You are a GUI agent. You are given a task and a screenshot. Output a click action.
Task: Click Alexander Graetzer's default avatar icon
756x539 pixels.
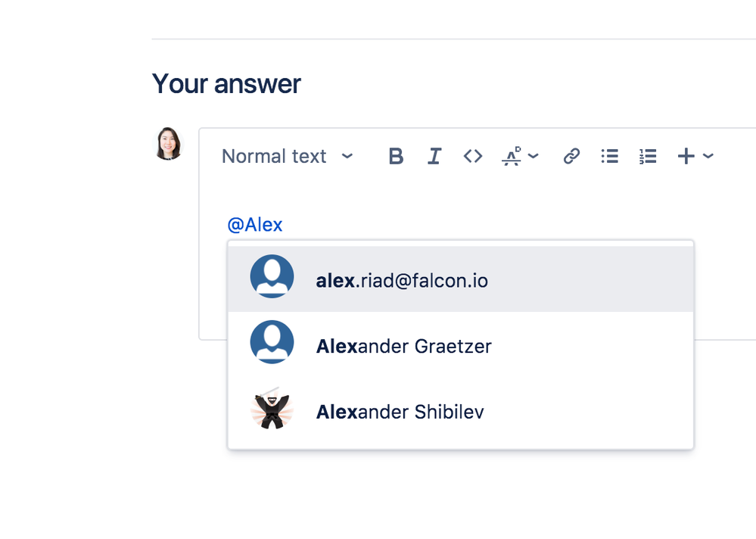(272, 342)
